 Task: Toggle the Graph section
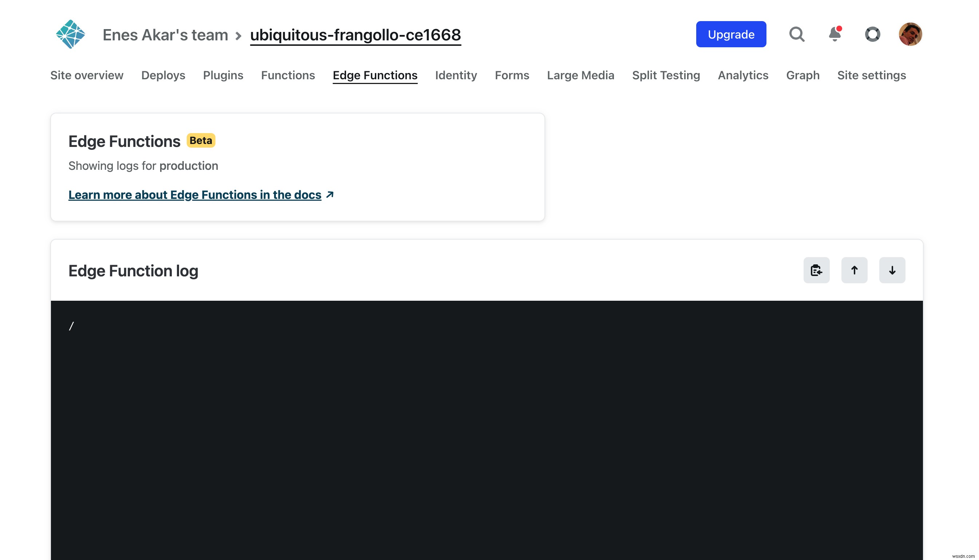pyautogui.click(x=803, y=75)
